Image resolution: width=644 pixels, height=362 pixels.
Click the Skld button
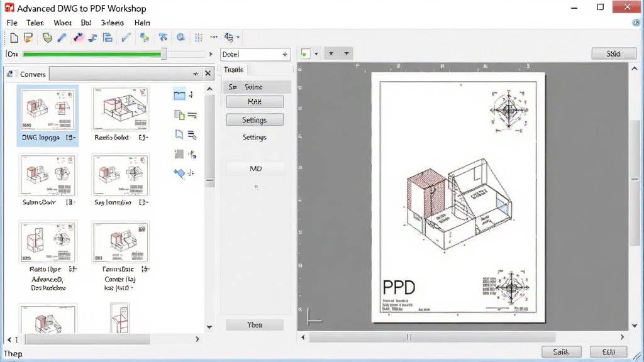(x=614, y=53)
